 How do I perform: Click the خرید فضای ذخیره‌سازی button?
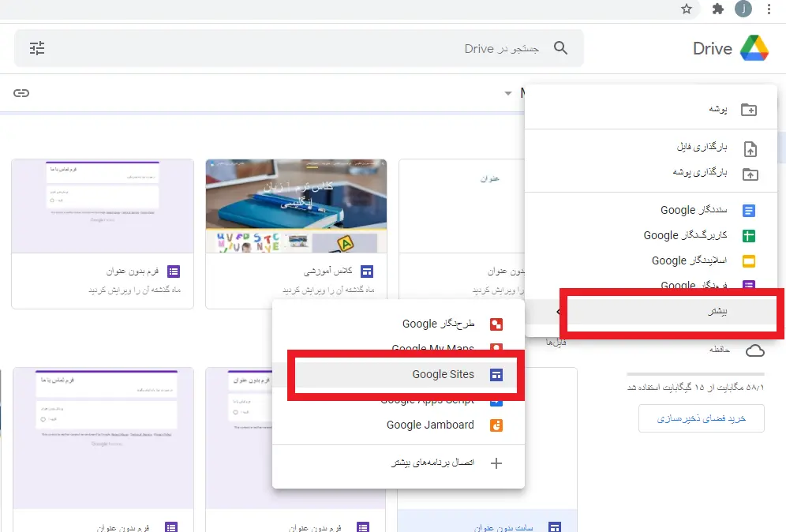(x=702, y=418)
